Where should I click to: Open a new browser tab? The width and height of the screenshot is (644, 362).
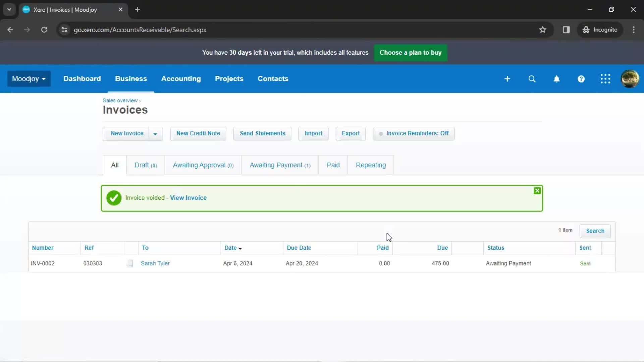(x=138, y=9)
